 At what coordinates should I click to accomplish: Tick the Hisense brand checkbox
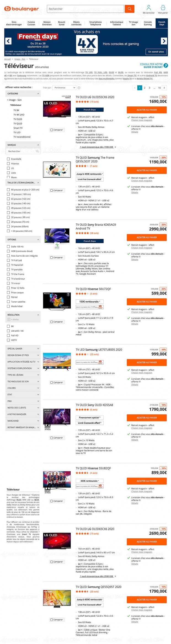point(8,163)
